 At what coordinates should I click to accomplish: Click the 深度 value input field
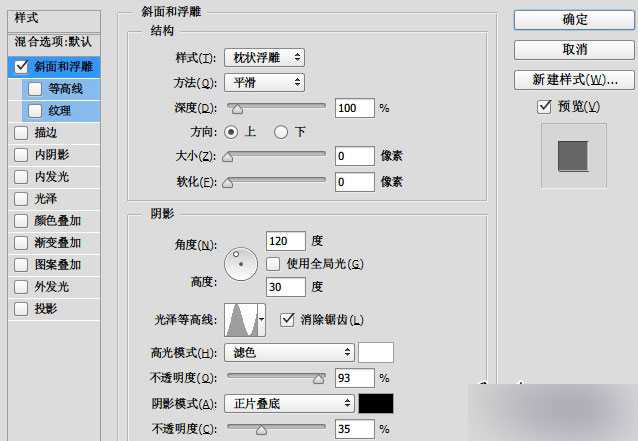tap(355, 107)
